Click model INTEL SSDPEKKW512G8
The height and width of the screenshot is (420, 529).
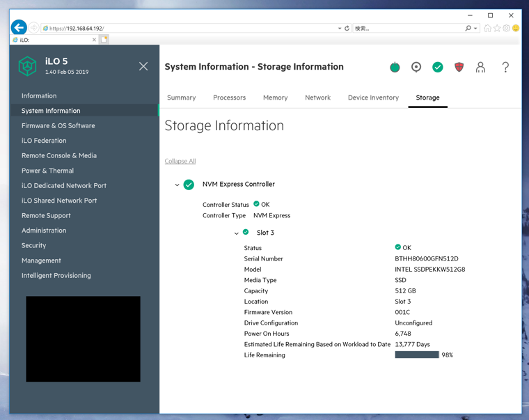click(430, 270)
